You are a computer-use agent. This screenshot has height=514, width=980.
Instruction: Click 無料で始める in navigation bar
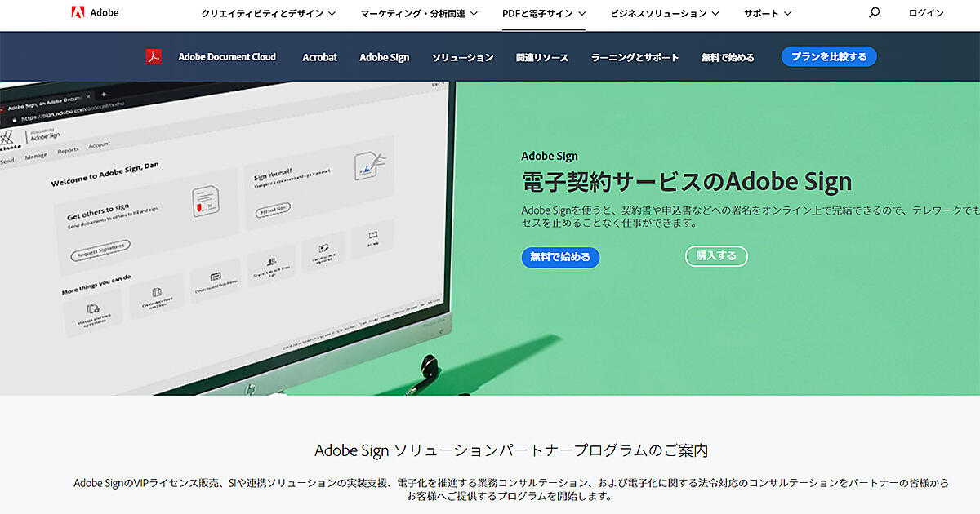coord(728,57)
